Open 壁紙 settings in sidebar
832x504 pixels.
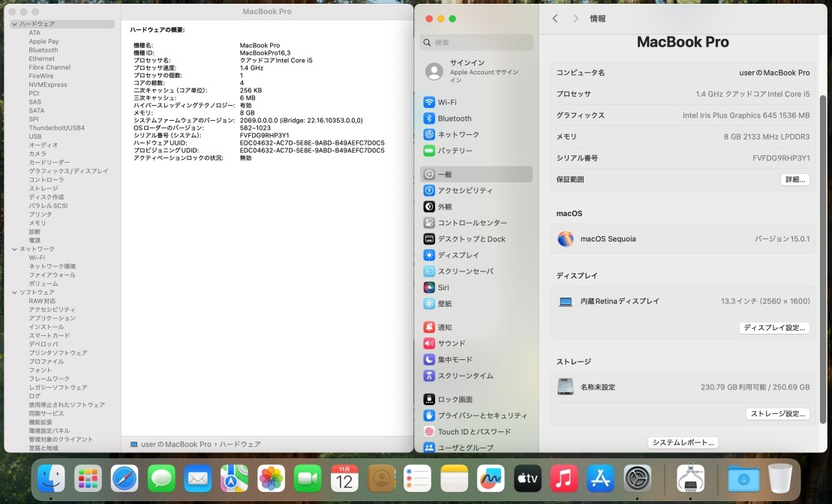click(476, 304)
